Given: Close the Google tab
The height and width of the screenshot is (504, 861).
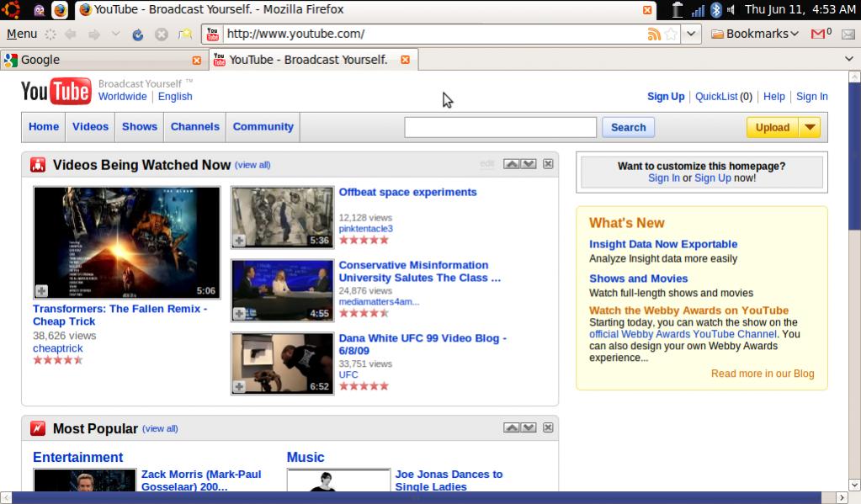Looking at the screenshot, I should click(x=197, y=60).
